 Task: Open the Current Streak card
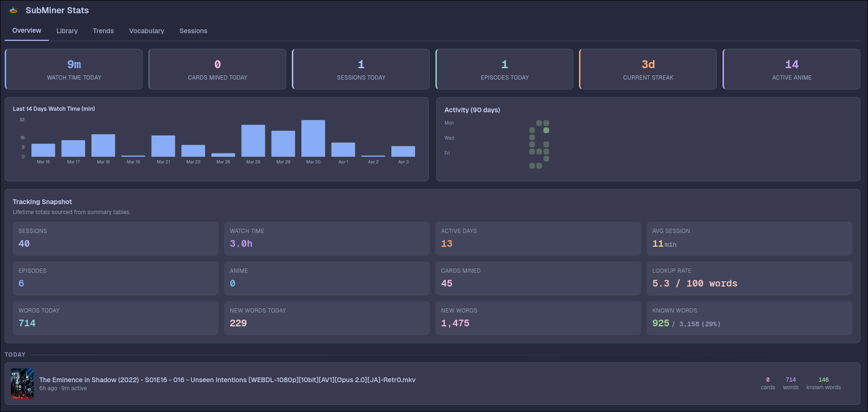648,69
